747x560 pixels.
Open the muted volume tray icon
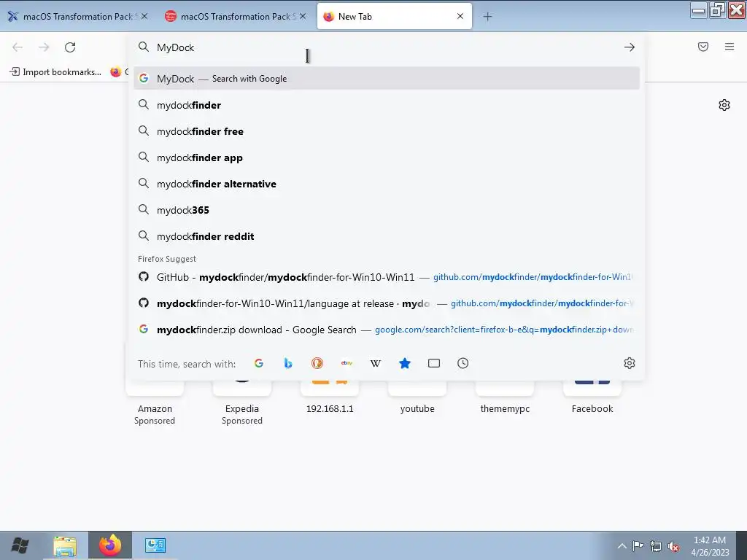tap(673, 546)
